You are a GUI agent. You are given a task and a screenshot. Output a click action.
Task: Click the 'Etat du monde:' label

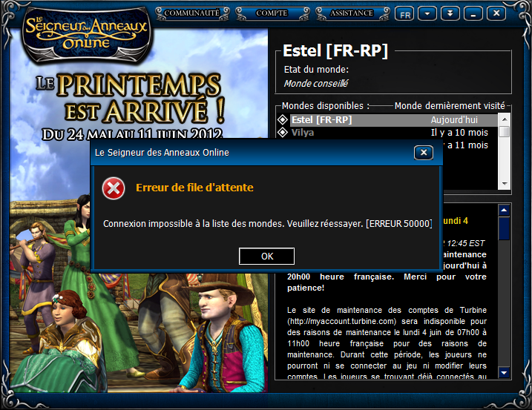[x=316, y=70]
